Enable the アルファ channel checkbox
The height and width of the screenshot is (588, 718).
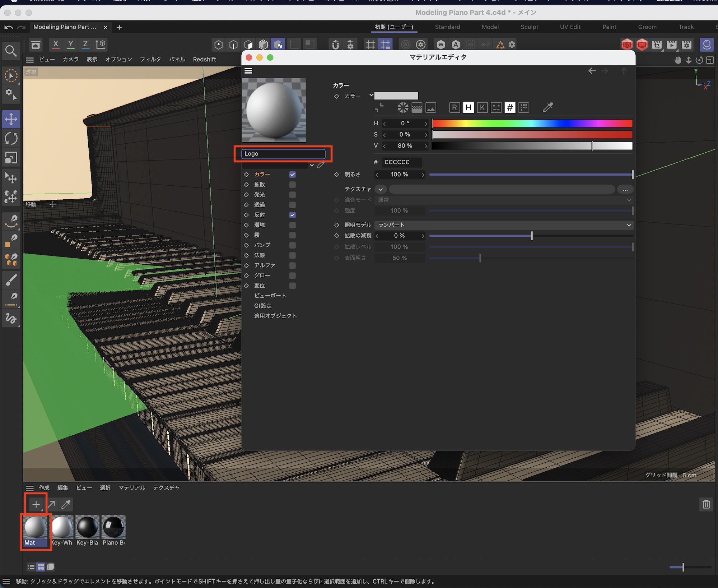tap(293, 265)
